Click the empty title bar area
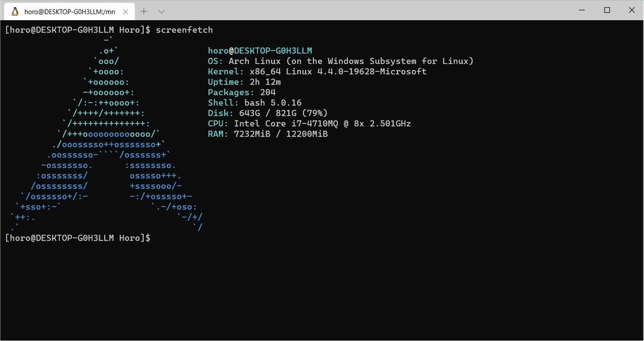The height and width of the screenshot is (341, 644). click(x=368, y=10)
